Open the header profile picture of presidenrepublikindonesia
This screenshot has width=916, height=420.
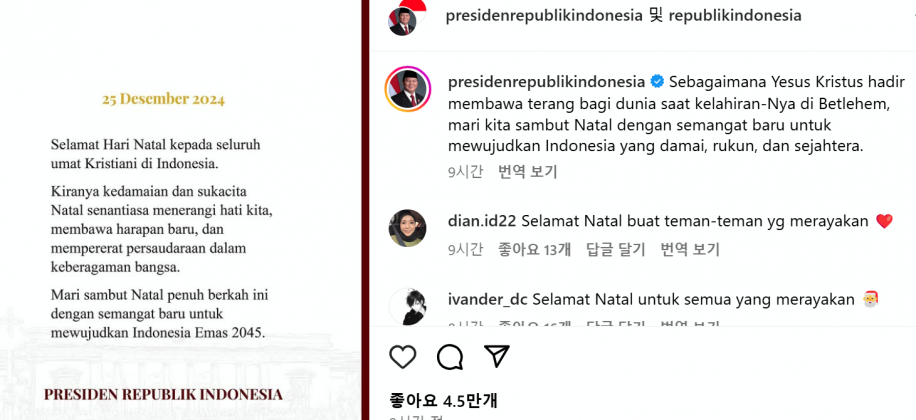pos(402,22)
